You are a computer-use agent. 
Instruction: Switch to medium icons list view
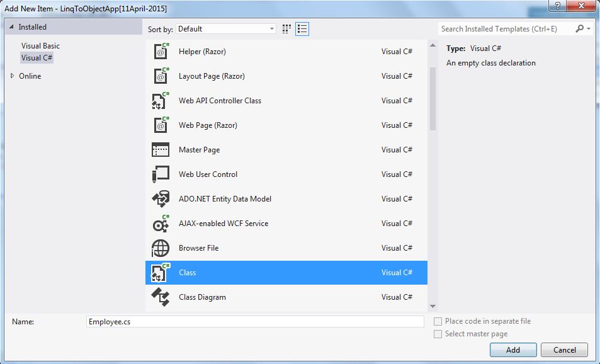(302, 29)
